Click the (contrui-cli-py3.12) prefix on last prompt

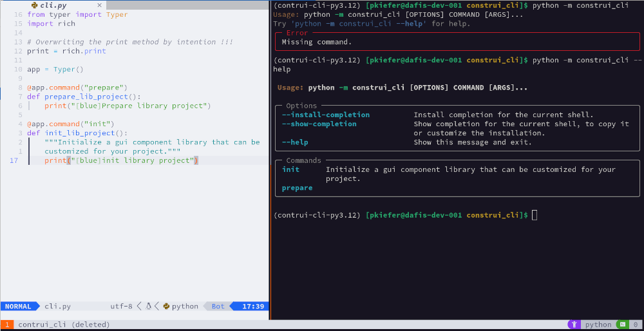[317, 215]
